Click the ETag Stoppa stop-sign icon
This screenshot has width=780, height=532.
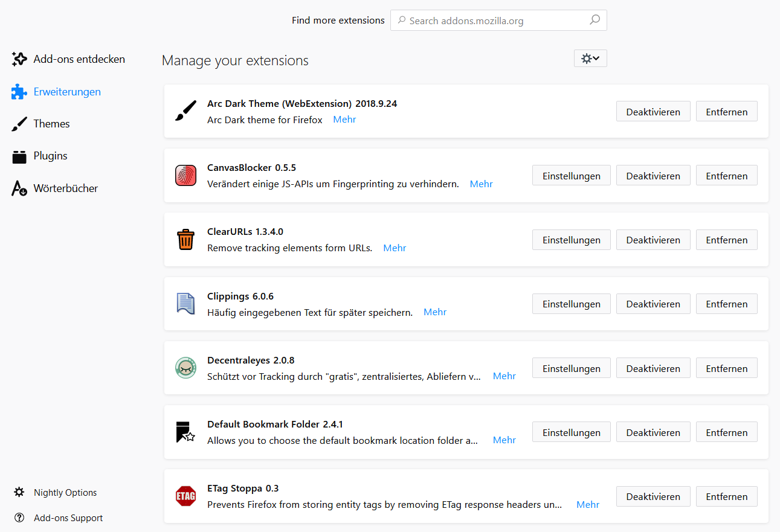click(185, 496)
